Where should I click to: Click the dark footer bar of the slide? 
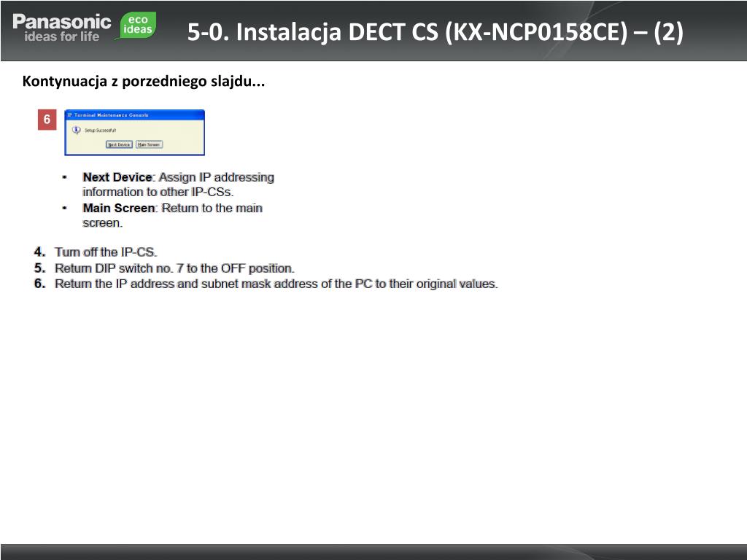373,552
